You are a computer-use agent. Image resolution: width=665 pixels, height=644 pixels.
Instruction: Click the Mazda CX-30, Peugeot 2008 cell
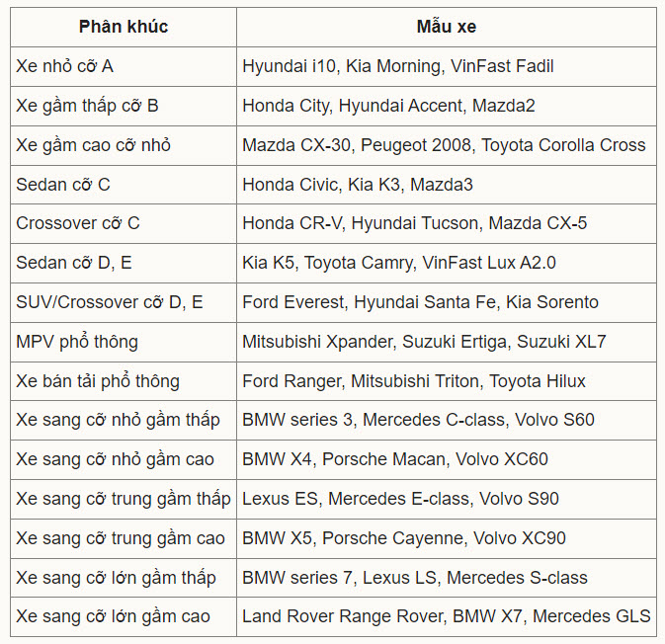click(x=444, y=145)
